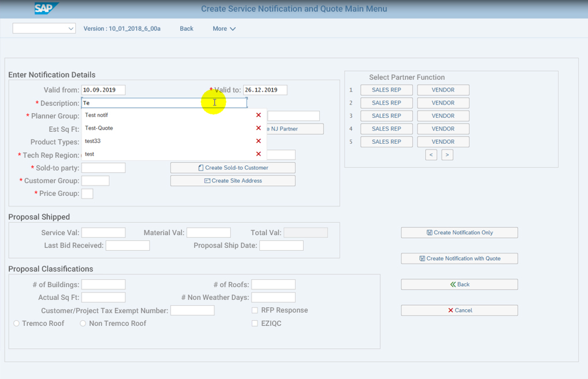588x379 pixels.
Task: Click Create Sold-to Customer button
Action: pos(233,168)
